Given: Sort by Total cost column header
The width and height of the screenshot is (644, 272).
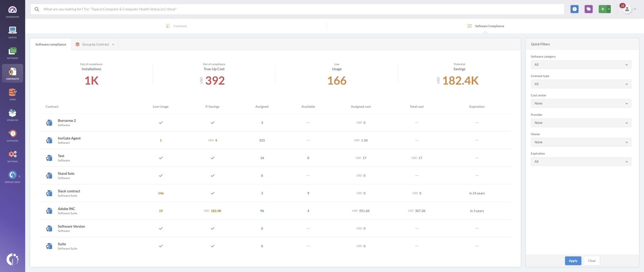Looking at the screenshot, I should pyautogui.click(x=417, y=107).
